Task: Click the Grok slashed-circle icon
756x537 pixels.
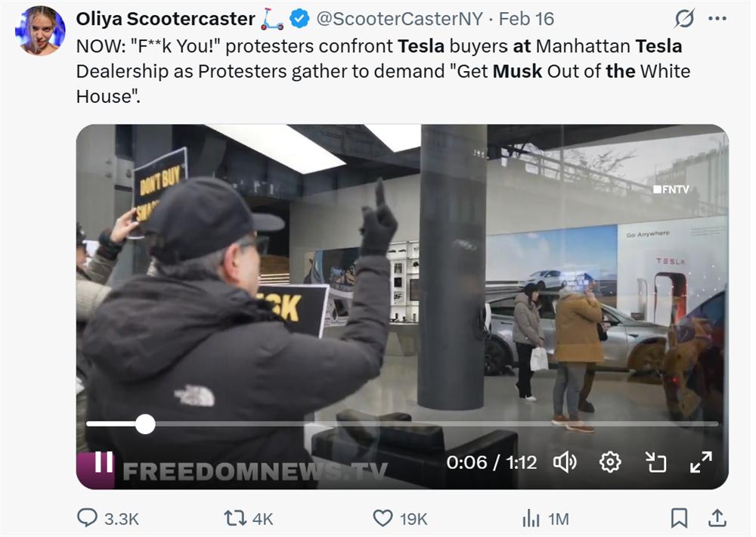Action: 684,19
